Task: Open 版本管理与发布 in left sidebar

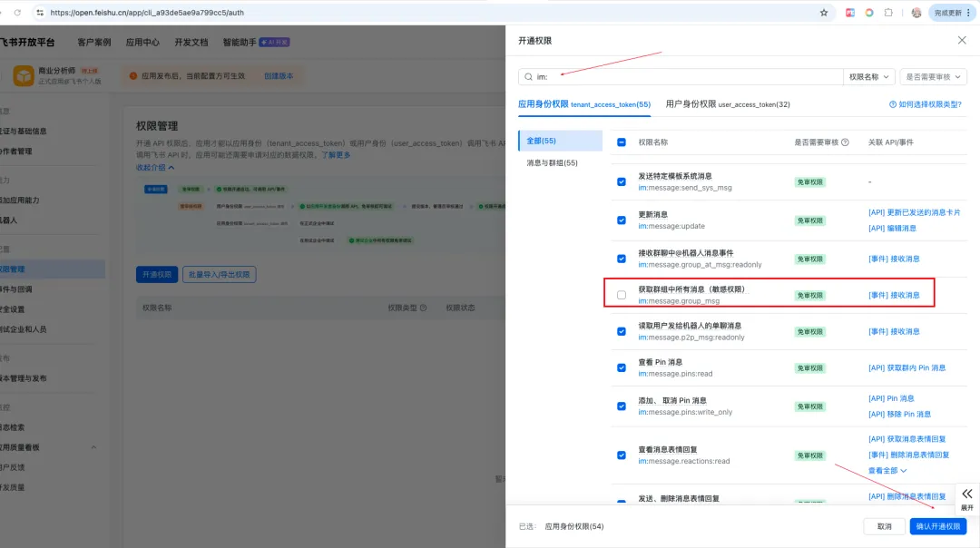Action: click(x=23, y=378)
